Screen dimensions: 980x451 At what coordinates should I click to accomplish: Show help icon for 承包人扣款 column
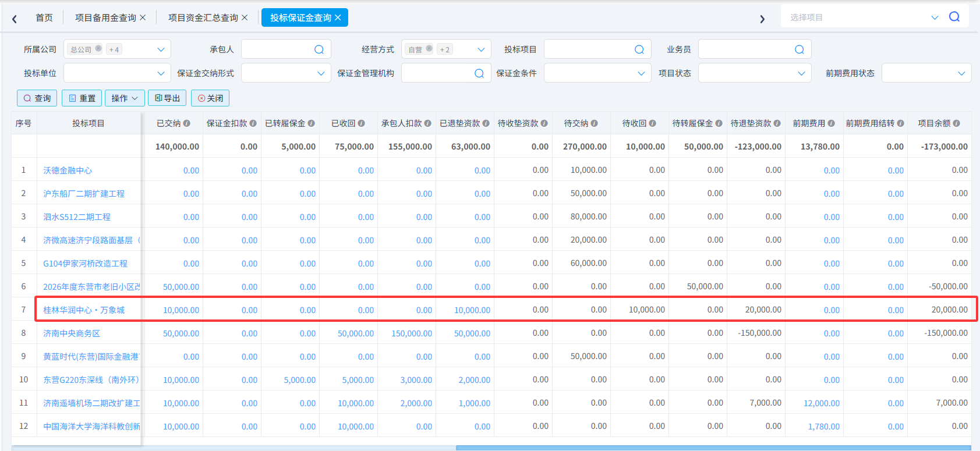pyautogui.click(x=428, y=123)
